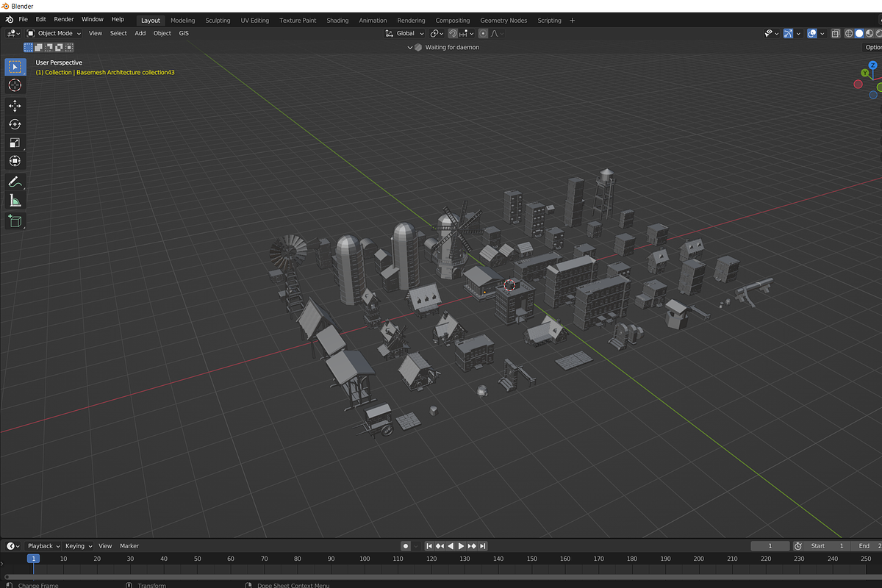Switch to the Modeling workspace tab
The height and width of the screenshot is (588, 882).
click(183, 21)
